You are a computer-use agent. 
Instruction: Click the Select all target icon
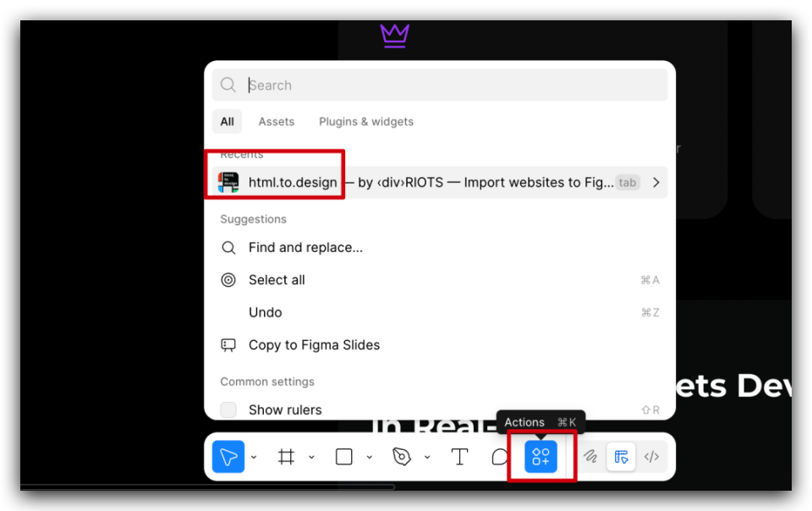coord(228,280)
